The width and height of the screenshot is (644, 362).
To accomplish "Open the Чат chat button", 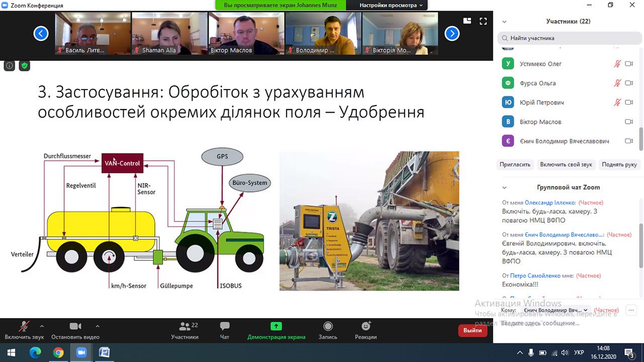I will [225, 330].
